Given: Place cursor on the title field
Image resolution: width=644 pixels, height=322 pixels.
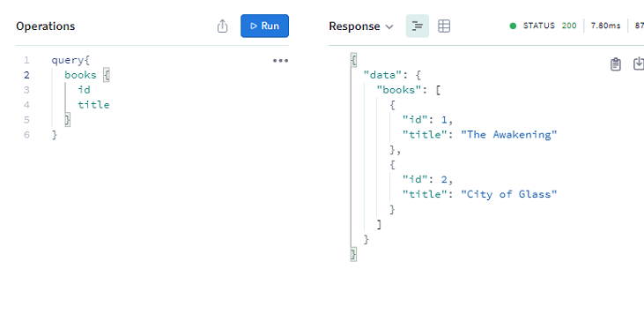Looking at the screenshot, I should 93,105.
